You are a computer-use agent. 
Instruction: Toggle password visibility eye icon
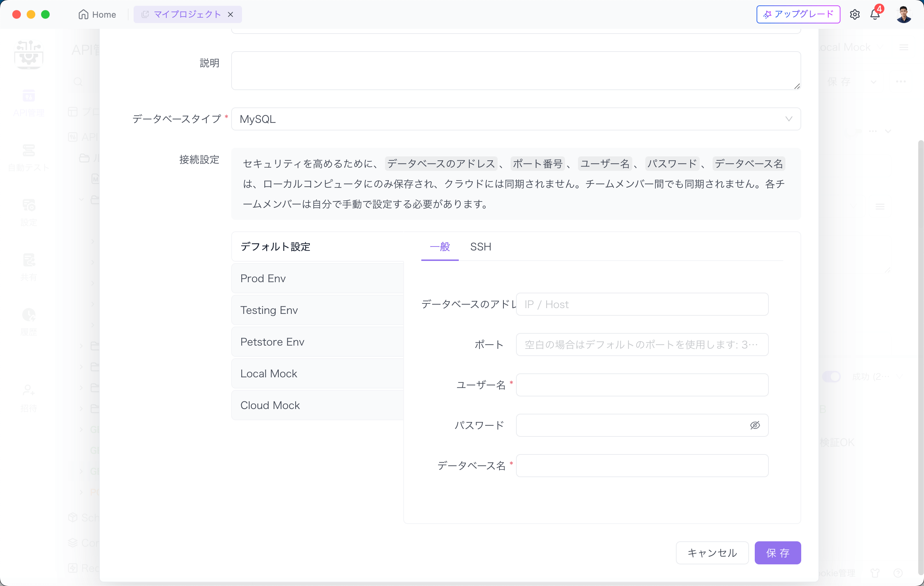pos(755,425)
